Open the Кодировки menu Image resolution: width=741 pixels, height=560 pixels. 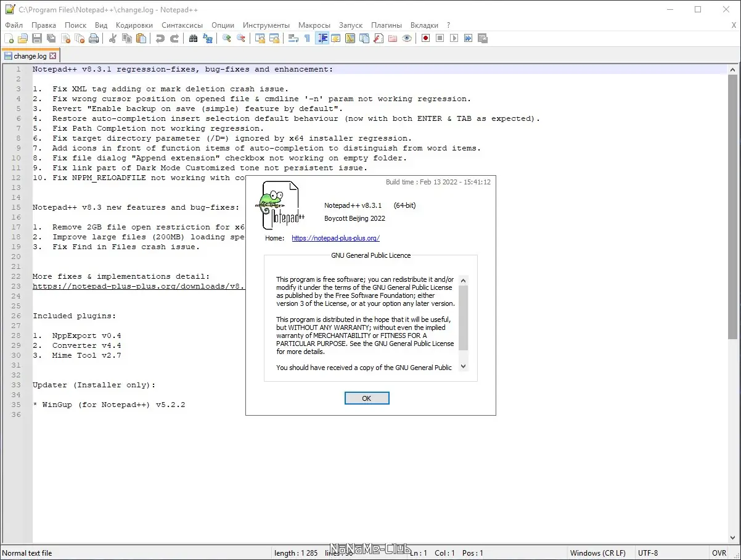[134, 25]
